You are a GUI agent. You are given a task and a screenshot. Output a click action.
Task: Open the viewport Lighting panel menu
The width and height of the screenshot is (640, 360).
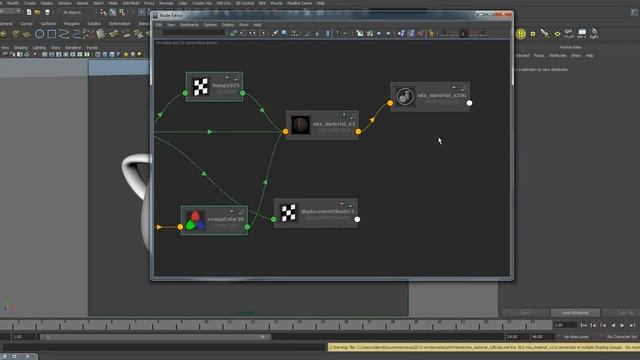(x=39, y=48)
